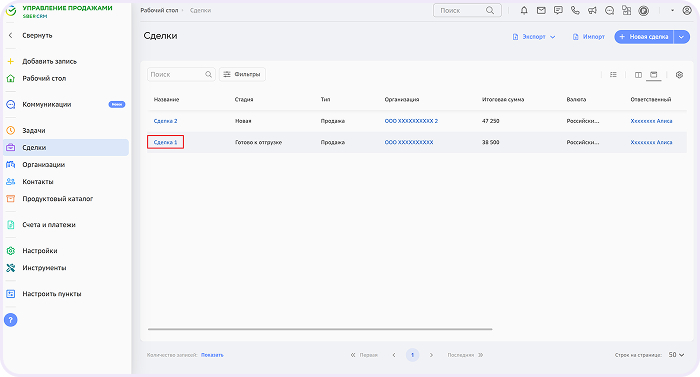Sort by Итоговая сумма column header
The image size is (700, 377).
[x=503, y=100]
